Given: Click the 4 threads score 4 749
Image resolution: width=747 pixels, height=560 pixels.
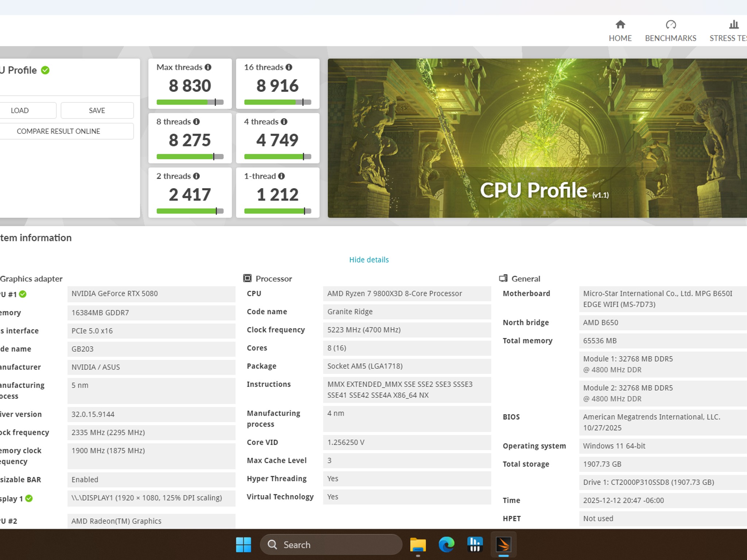Looking at the screenshot, I should 277,140.
